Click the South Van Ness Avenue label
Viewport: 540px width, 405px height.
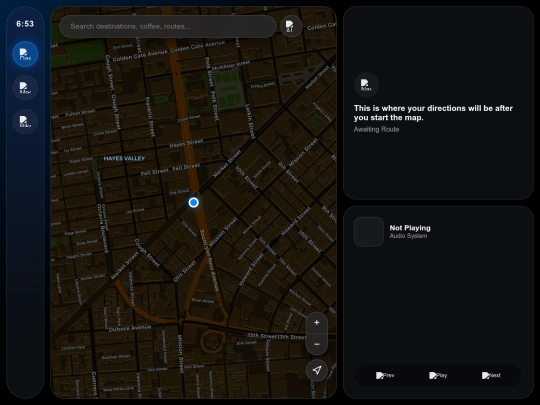(209, 261)
